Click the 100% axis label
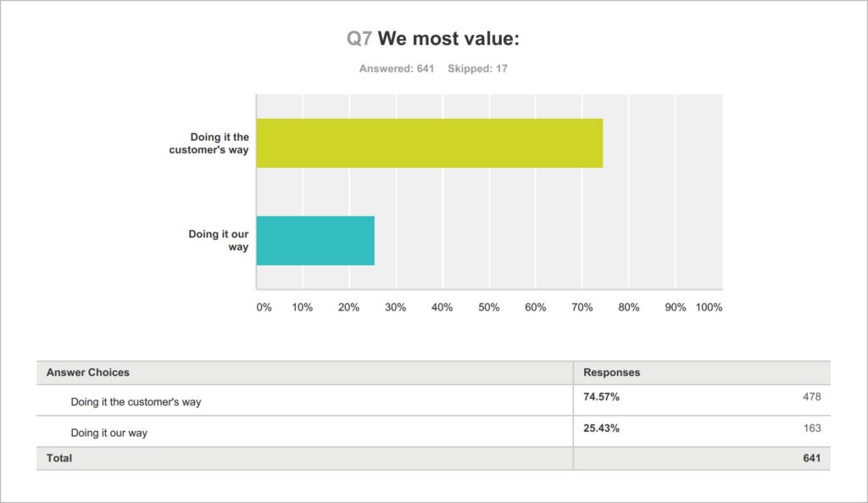 pyautogui.click(x=709, y=308)
